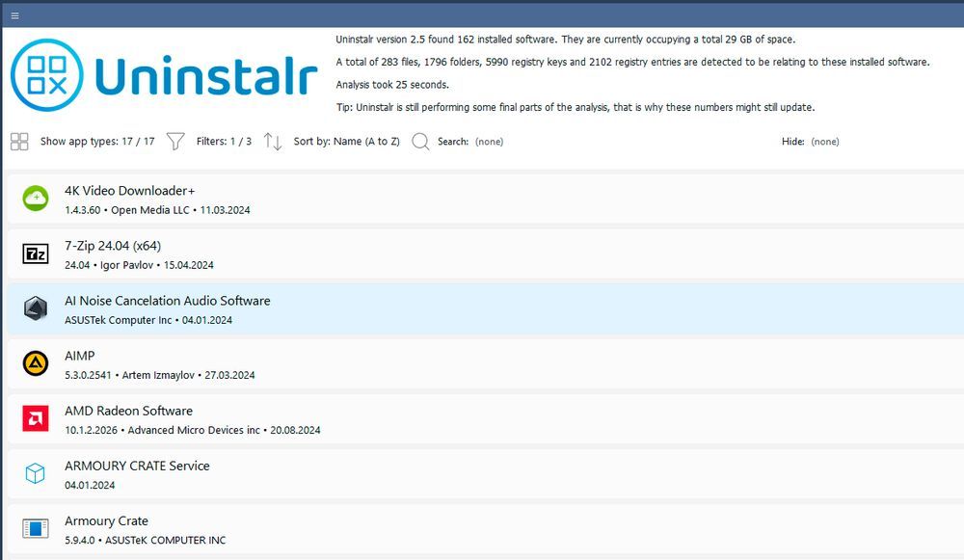Open the search magnifier icon
Screen dimensions: 964x560
(x=420, y=141)
